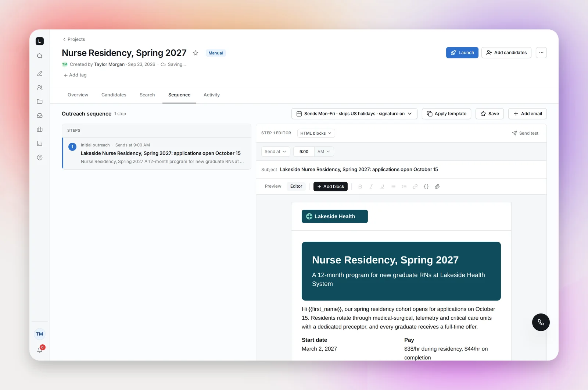Open the three-dot more options menu

coord(541,53)
